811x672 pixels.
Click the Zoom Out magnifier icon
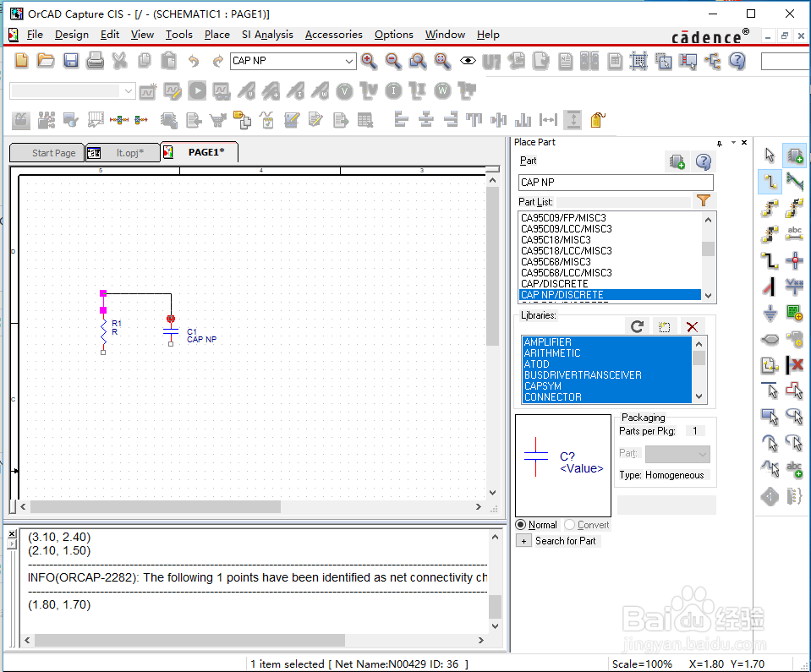point(393,61)
